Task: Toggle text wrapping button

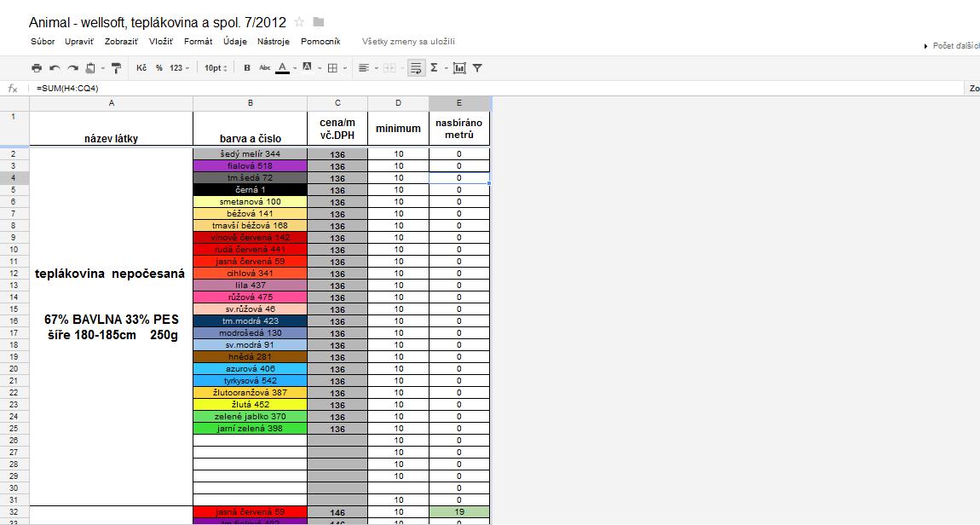Action: [415, 68]
